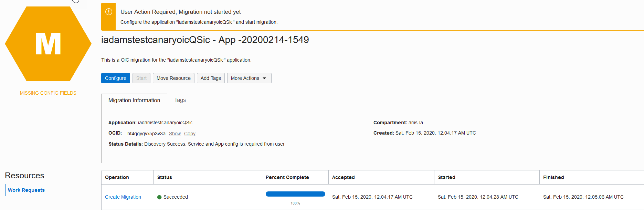Click the orange hexagon M migration icon
The image size is (644, 210).
48,44
